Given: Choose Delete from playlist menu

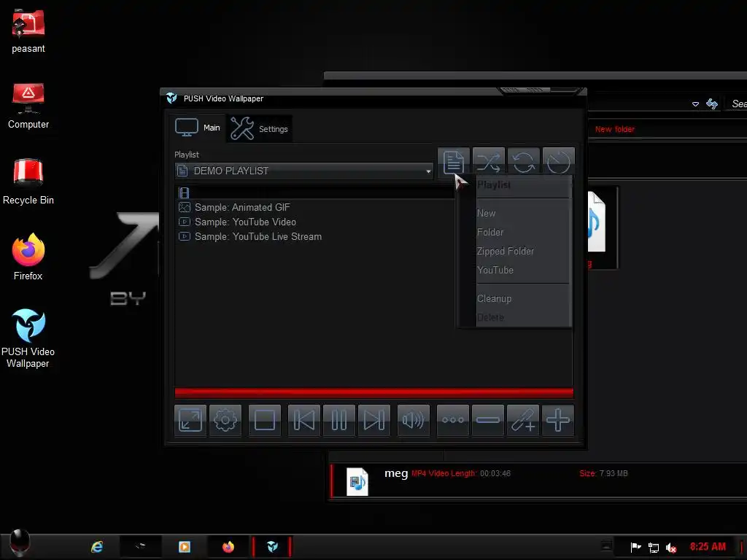Looking at the screenshot, I should (490, 318).
